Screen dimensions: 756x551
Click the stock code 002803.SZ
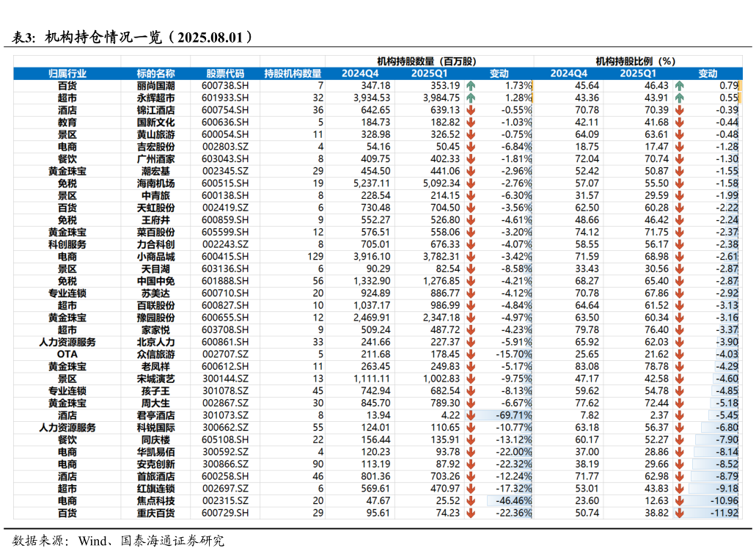click(225, 147)
